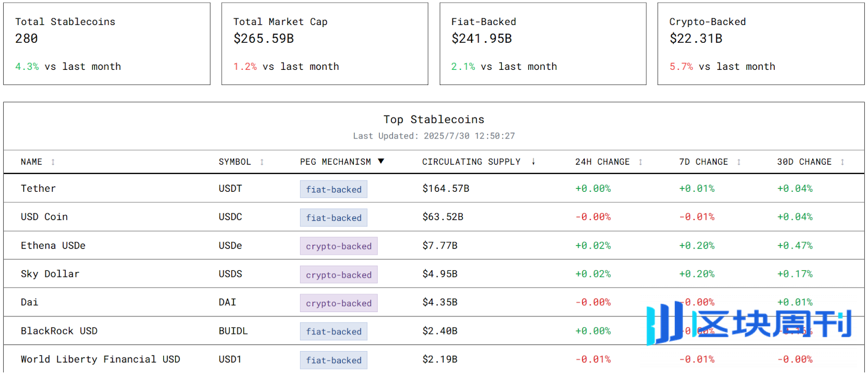Select Dai's "$4.35B" circulating supply
The image size is (868, 376).
(x=440, y=302)
